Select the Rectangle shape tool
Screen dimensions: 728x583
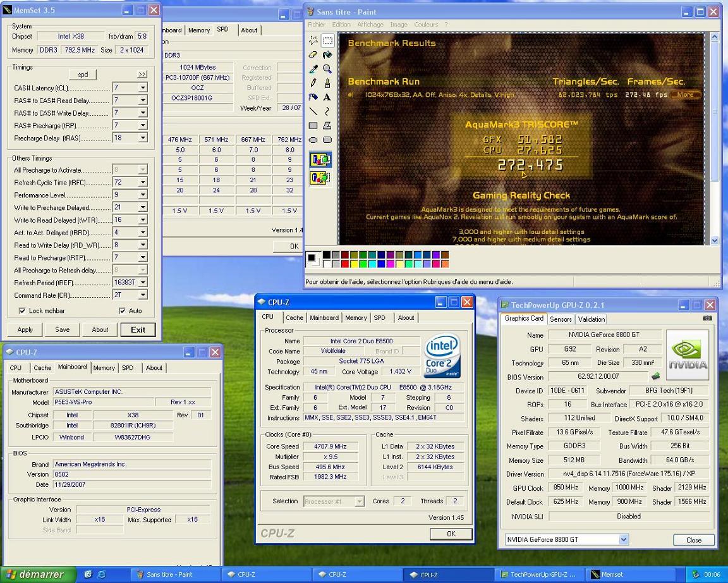tap(313, 125)
